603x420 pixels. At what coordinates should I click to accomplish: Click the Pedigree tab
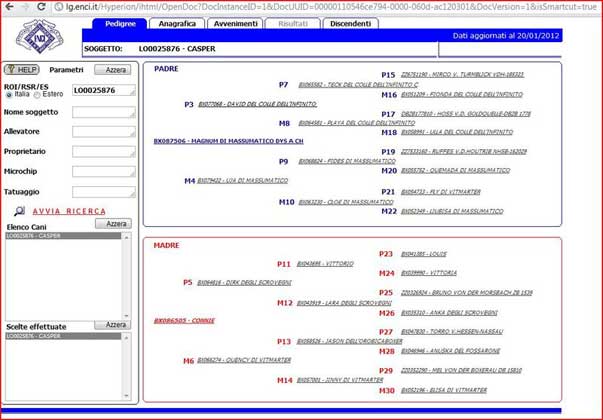click(x=119, y=22)
